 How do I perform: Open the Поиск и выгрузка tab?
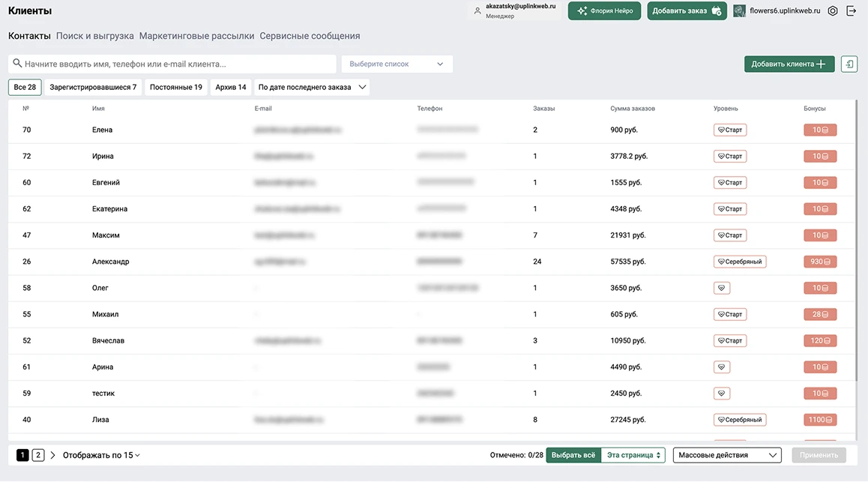[94, 36]
